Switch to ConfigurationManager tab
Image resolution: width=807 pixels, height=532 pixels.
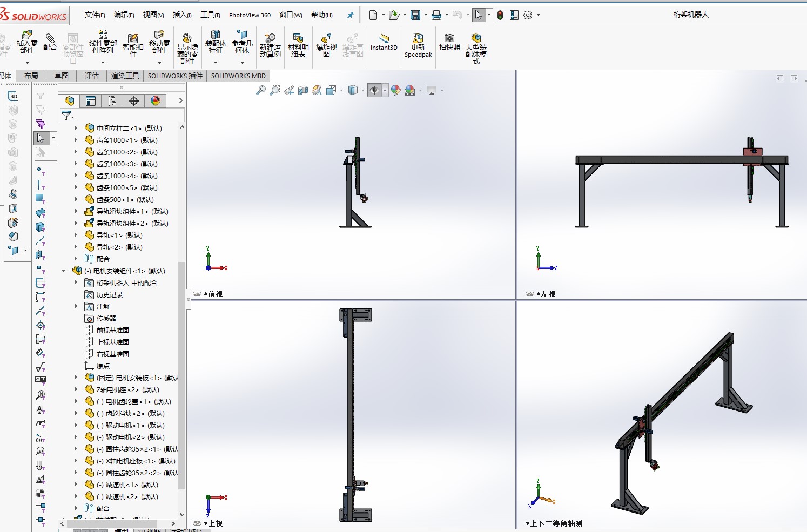point(112,101)
